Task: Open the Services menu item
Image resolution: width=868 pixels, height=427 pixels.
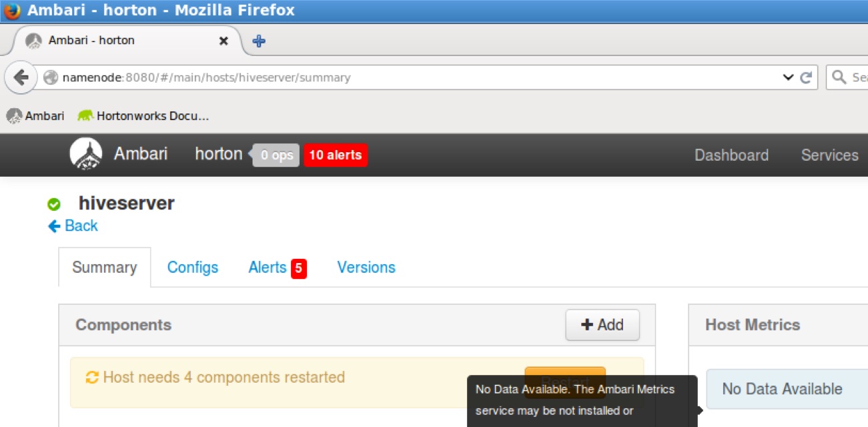Action: [829, 155]
